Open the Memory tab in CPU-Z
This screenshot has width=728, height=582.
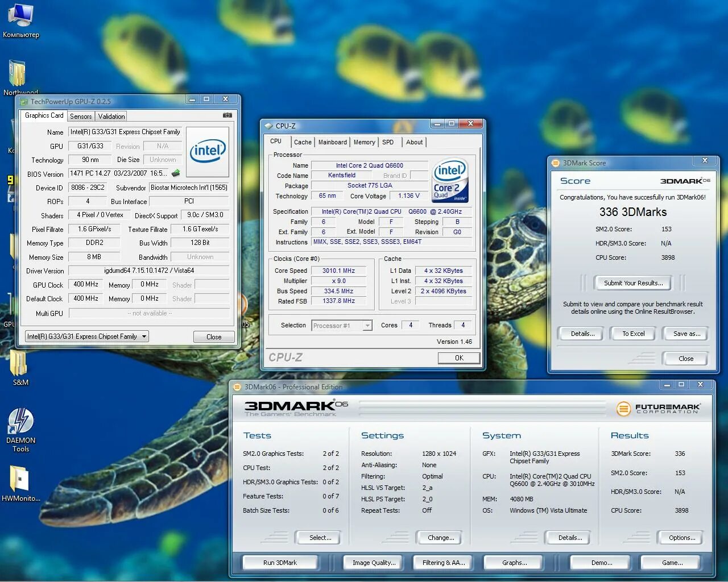[x=365, y=142]
